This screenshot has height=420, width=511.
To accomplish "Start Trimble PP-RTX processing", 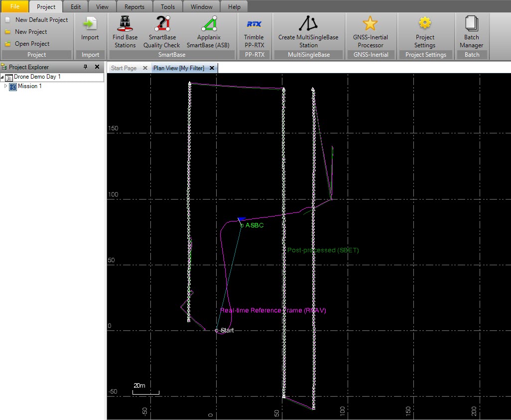I will (x=254, y=31).
